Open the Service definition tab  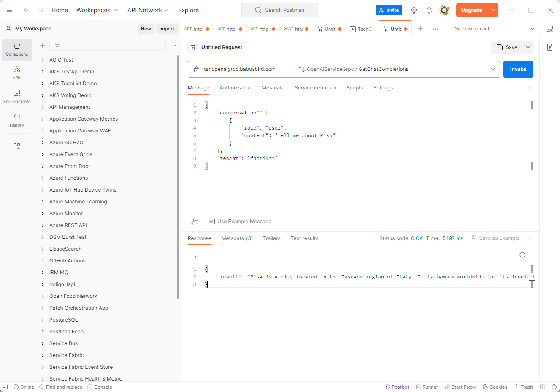(x=315, y=88)
